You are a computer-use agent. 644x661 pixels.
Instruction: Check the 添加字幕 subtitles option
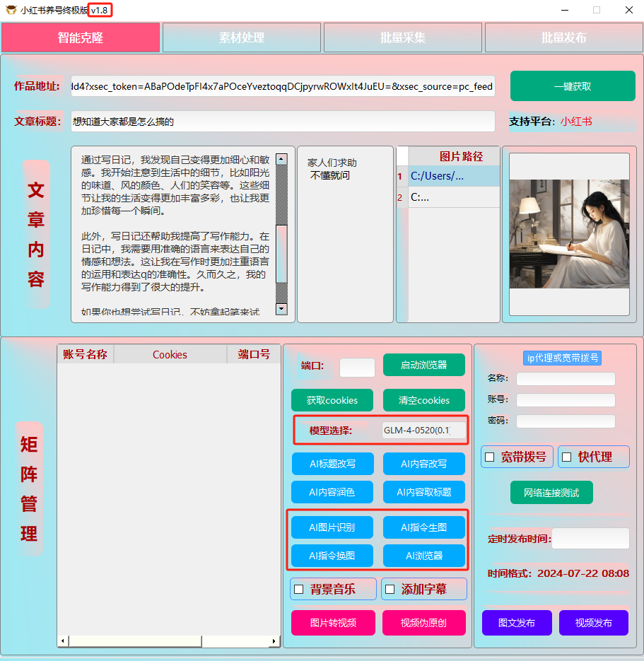pos(389,588)
